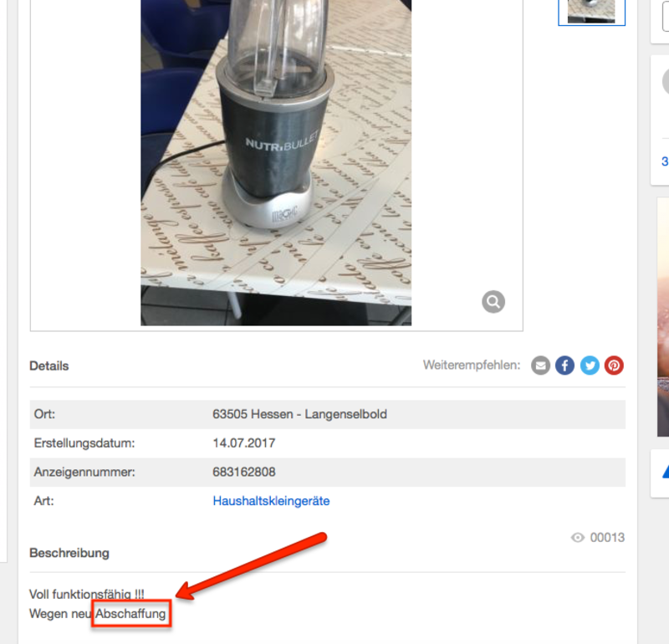Click the Weiterempfehlen label
The image size is (669, 644).
(x=472, y=365)
